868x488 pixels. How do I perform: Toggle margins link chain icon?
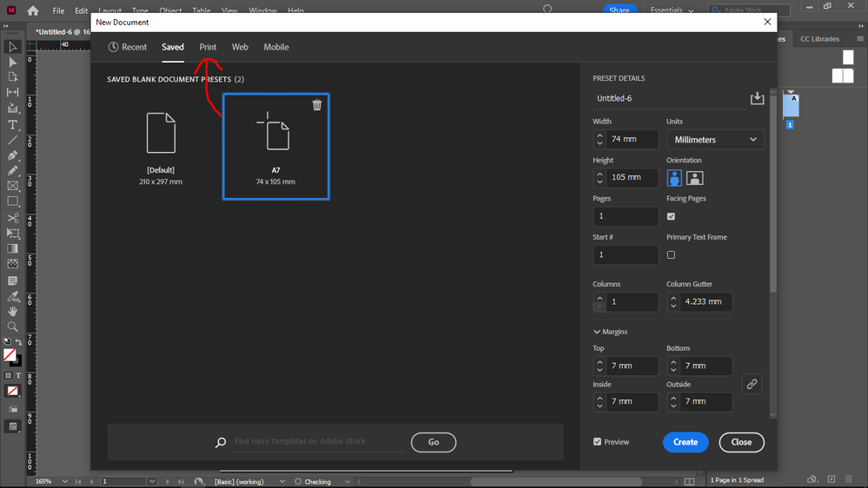pyautogui.click(x=752, y=384)
